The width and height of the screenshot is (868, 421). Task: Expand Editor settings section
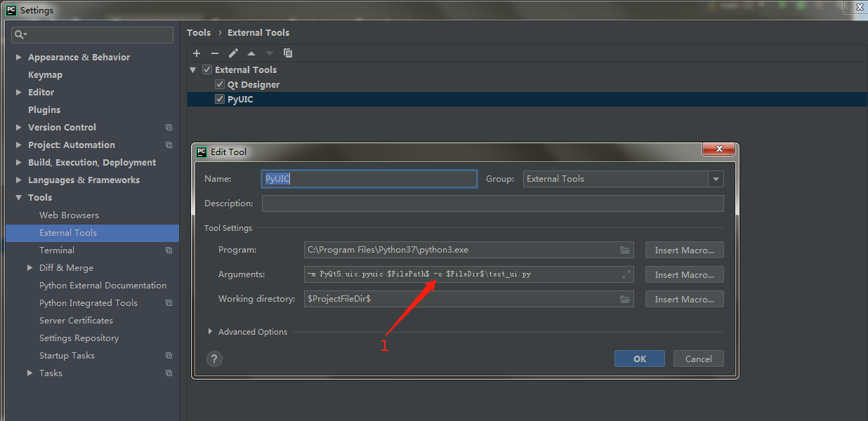tap(18, 93)
